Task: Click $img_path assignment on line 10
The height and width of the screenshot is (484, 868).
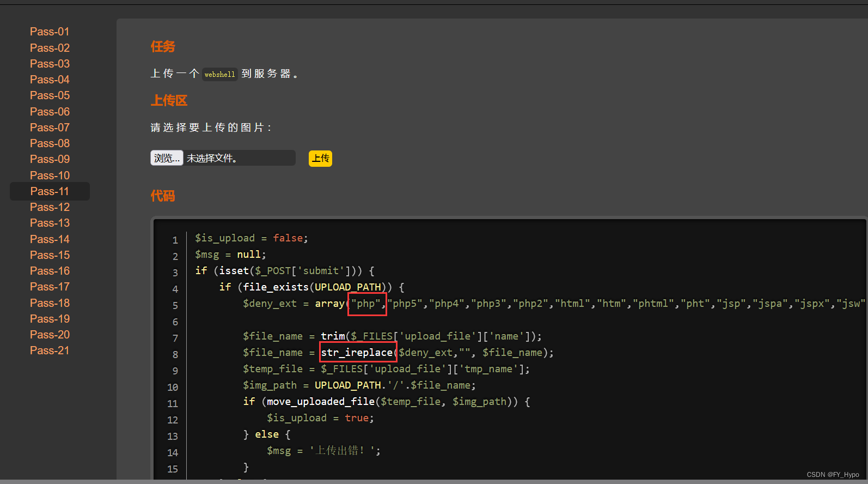Action: click(359, 385)
